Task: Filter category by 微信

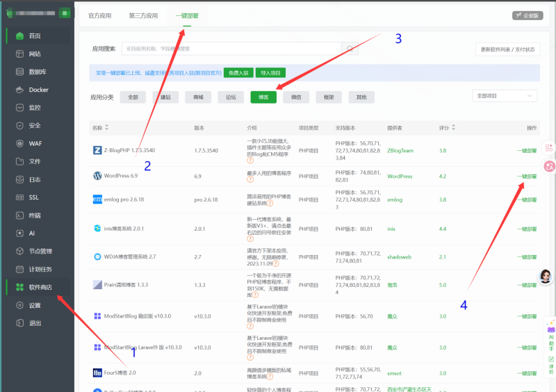Action: [296, 97]
